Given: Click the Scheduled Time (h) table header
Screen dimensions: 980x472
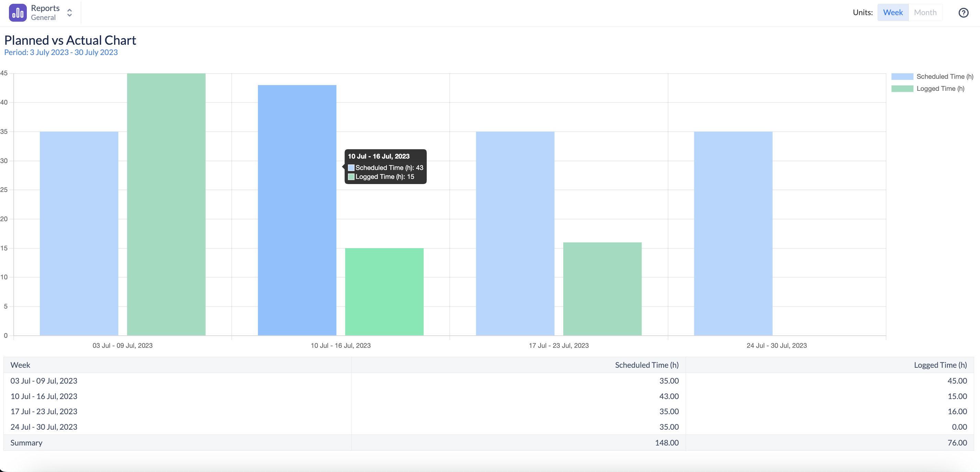Looking at the screenshot, I should pos(646,365).
